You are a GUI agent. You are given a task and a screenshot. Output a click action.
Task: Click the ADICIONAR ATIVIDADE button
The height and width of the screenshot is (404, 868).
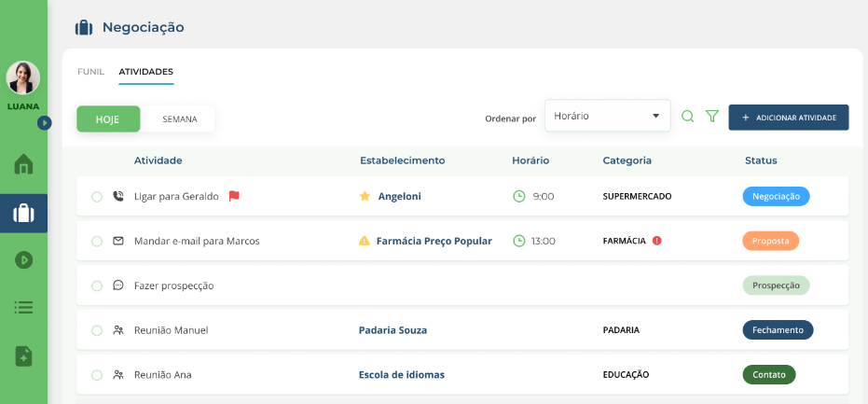[788, 118]
